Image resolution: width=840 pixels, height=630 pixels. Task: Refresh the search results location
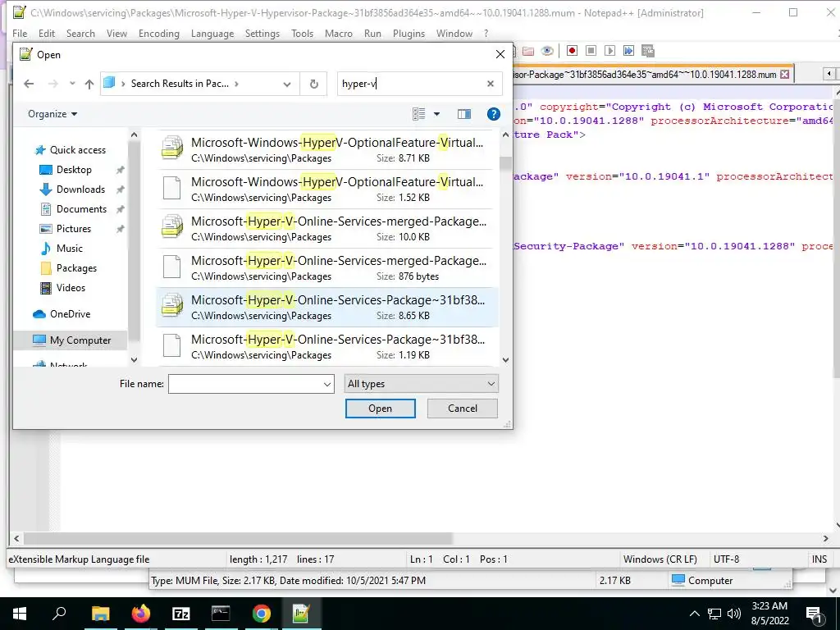tap(314, 84)
